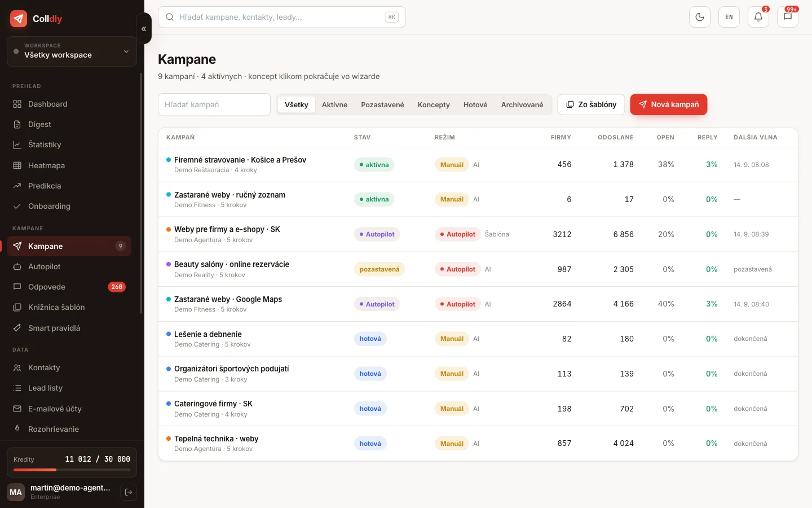Open the Všetky workspace dropdown

point(72,51)
